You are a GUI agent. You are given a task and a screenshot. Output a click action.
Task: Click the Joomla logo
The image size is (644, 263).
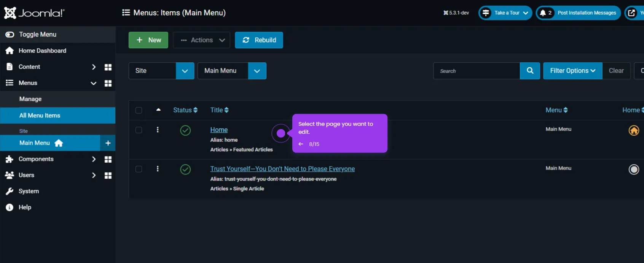point(34,13)
